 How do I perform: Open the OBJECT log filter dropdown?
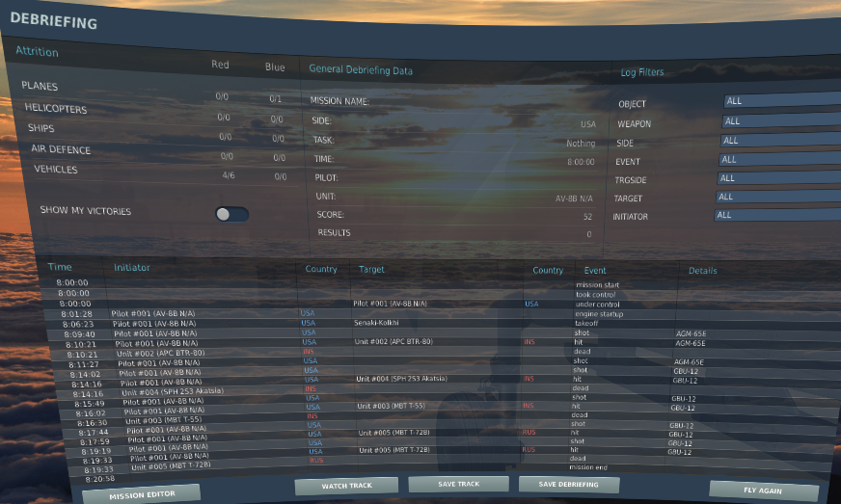782,100
